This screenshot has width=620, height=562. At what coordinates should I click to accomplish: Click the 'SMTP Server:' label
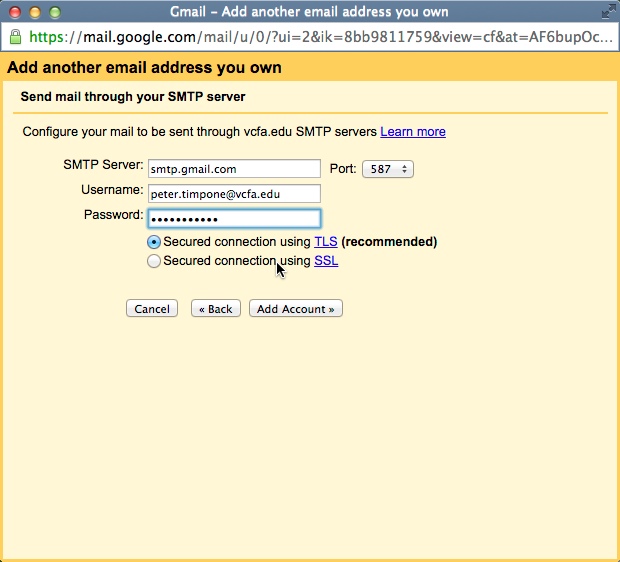(103, 165)
